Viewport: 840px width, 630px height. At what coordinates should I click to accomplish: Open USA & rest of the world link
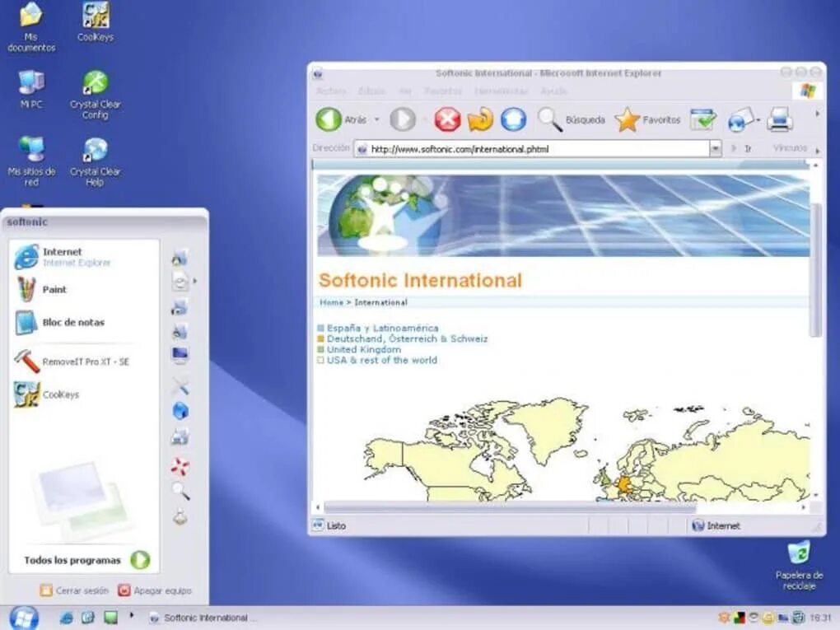pyautogui.click(x=382, y=360)
